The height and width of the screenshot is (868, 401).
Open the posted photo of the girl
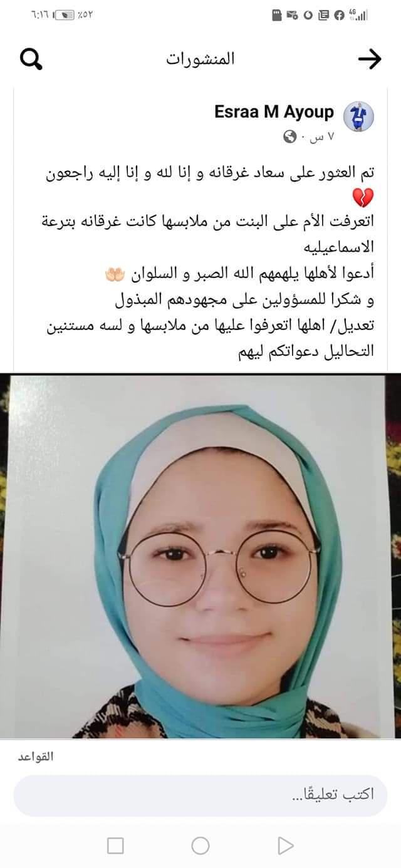[200, 556]
